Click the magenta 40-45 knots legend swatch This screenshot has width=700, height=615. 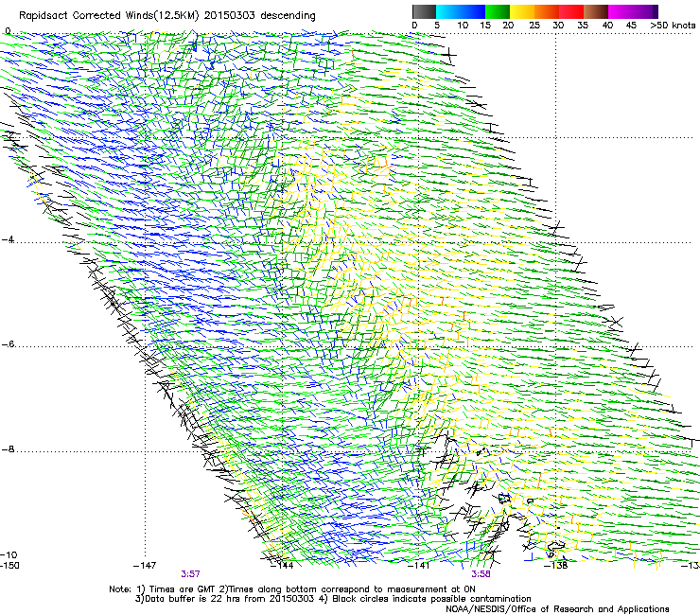(621, 11)
